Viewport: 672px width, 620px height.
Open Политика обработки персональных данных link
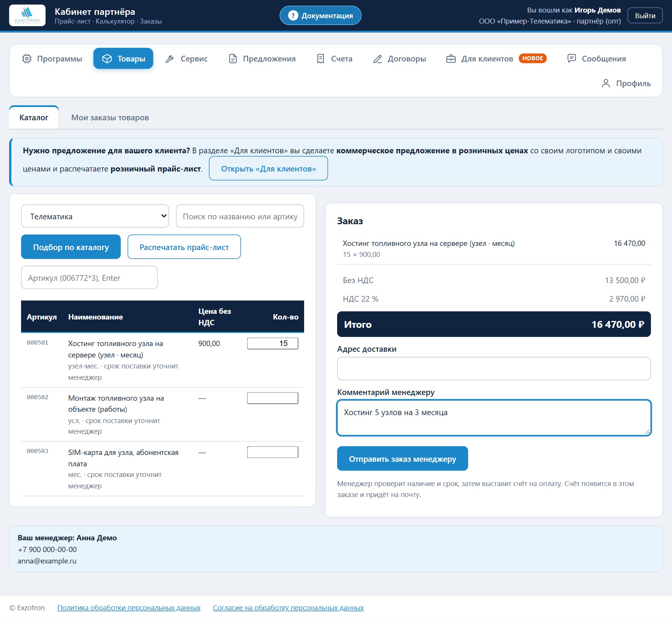(129, 607)
